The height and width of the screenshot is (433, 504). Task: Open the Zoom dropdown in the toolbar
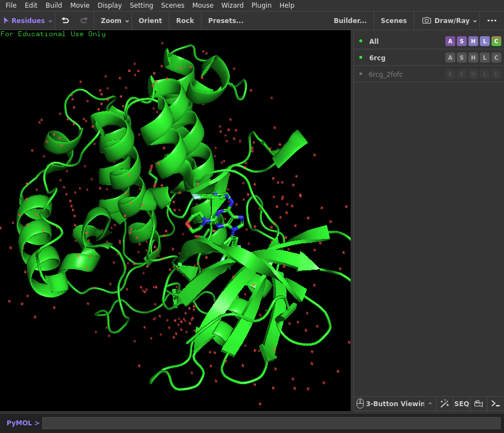(x=113, y=20)
